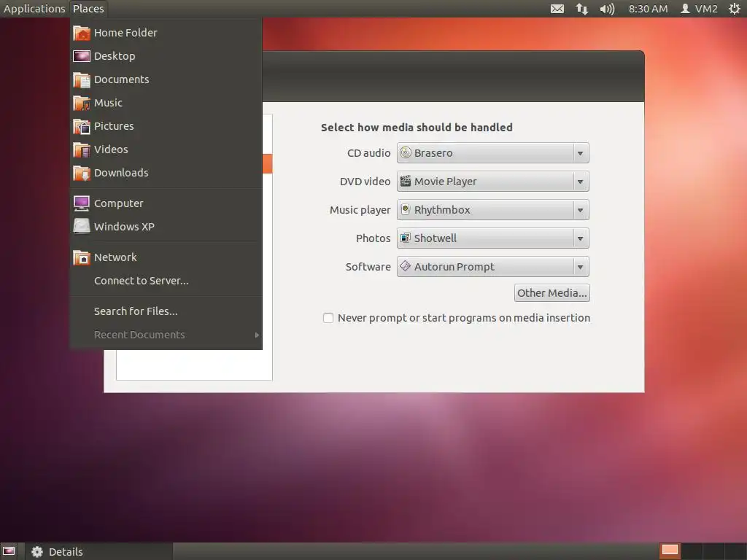Open the Home Folder icon in Places

click(82, 33)
